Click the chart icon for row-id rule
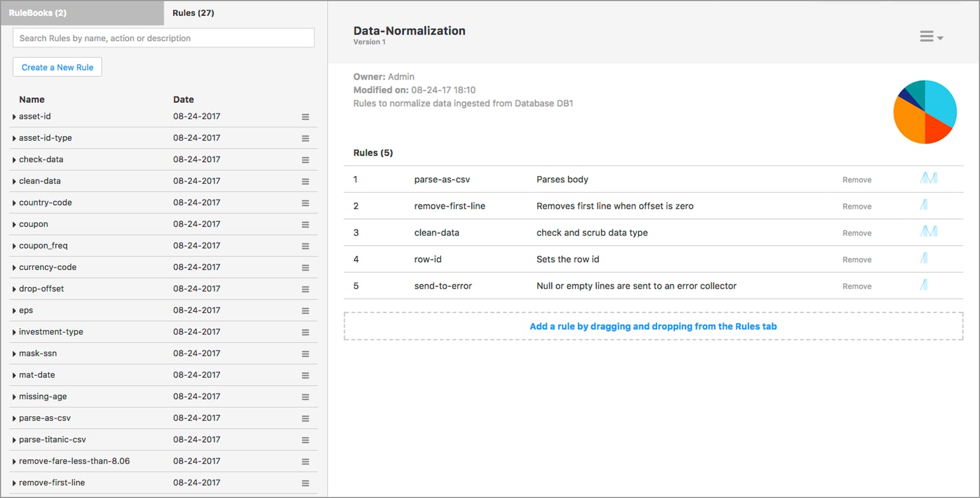Screen dimensions: 980x498 tap(924, 258)
